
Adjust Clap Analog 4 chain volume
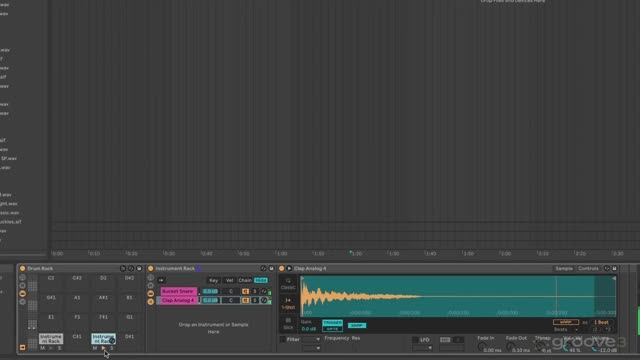coord(210,300)
